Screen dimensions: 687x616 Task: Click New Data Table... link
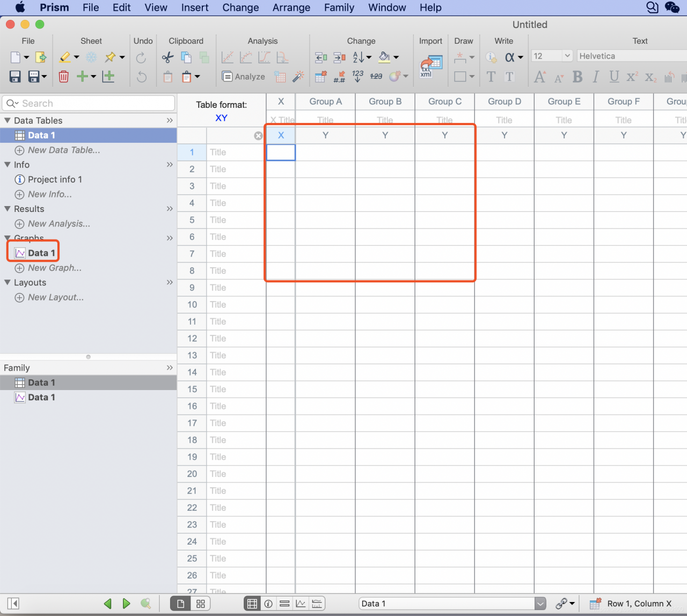tap(64, 150)
